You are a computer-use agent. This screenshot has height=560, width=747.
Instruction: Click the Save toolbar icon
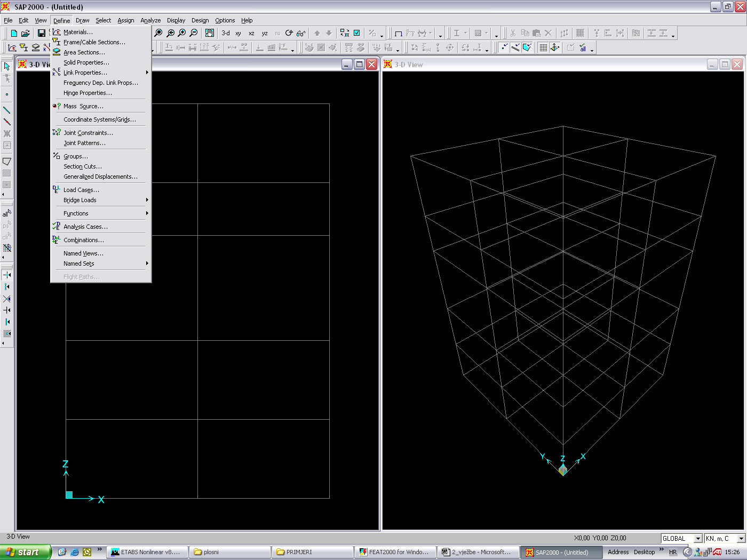point(41,33)
